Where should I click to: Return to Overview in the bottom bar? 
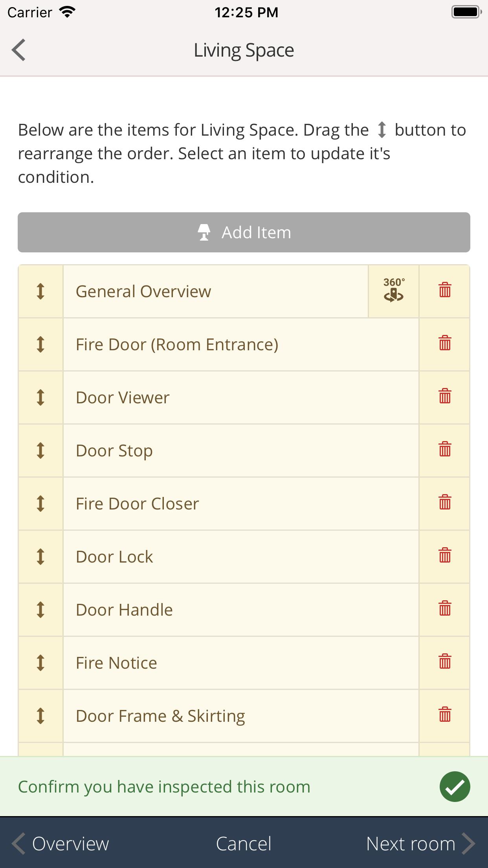60,844
